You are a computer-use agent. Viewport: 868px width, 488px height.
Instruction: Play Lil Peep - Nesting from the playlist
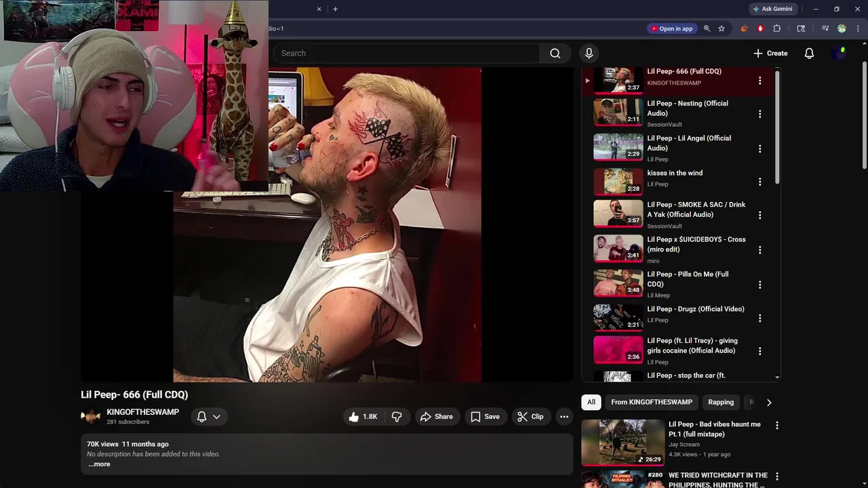[x=618, y=113]
